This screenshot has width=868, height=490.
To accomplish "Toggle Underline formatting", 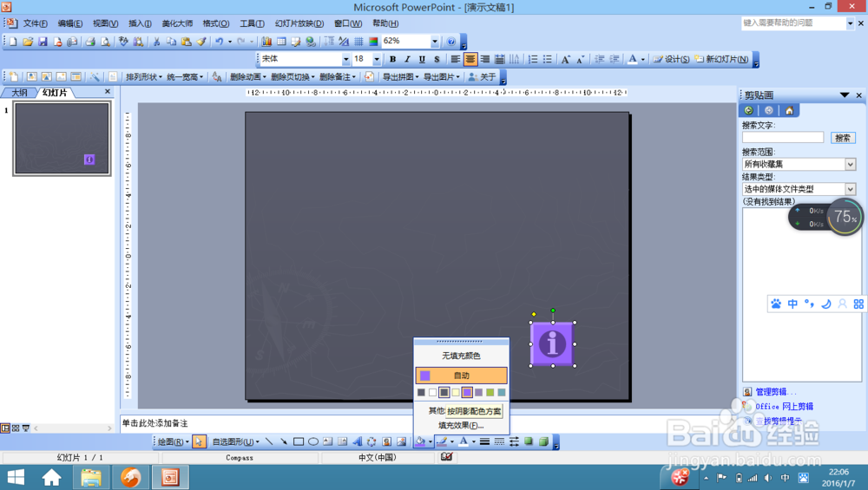I will 422,59.
